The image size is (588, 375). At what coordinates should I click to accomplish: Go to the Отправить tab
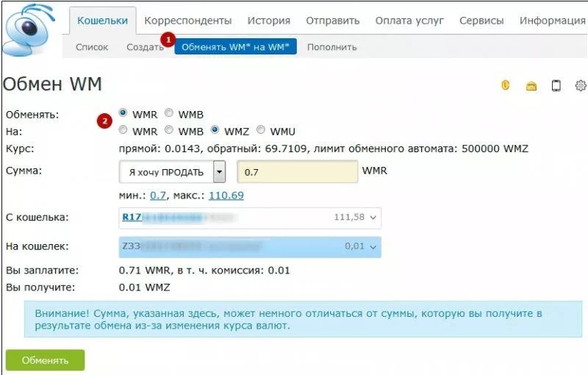[x=333, y=21]
